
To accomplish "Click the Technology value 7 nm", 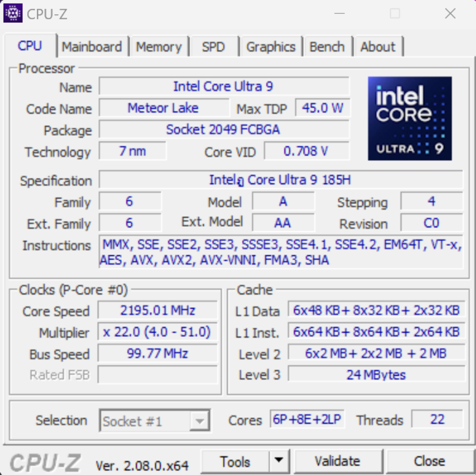I will tap(133, 151).
